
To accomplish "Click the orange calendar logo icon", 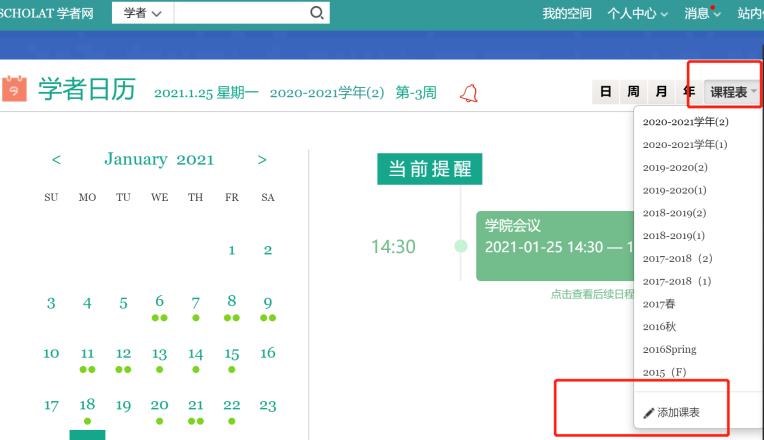I will pos(13,91).
